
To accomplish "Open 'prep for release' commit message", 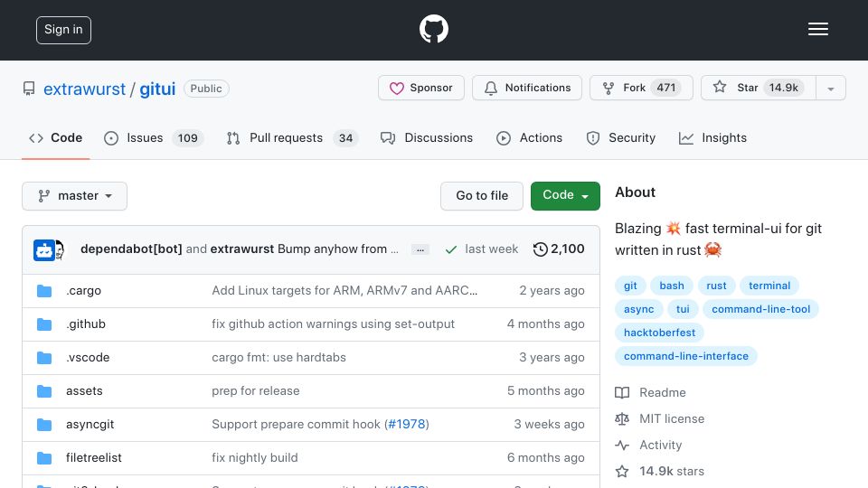I will [x=256, y=391].
